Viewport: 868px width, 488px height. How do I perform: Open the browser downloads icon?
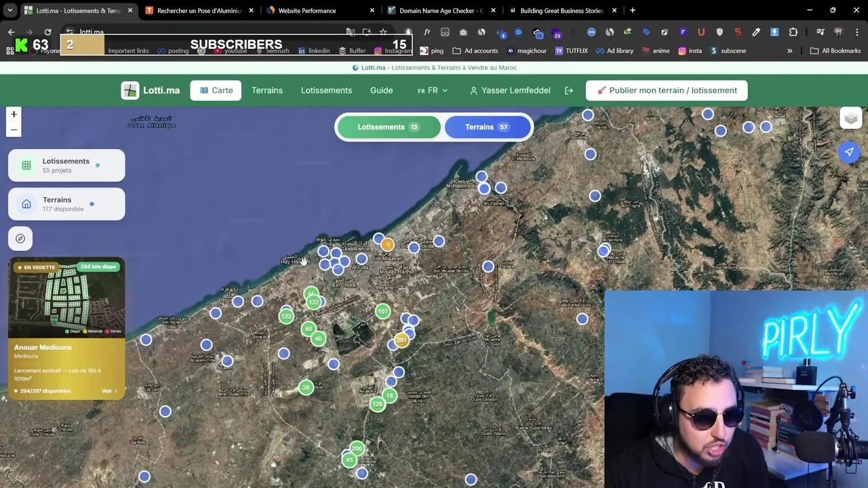[774, 32]
